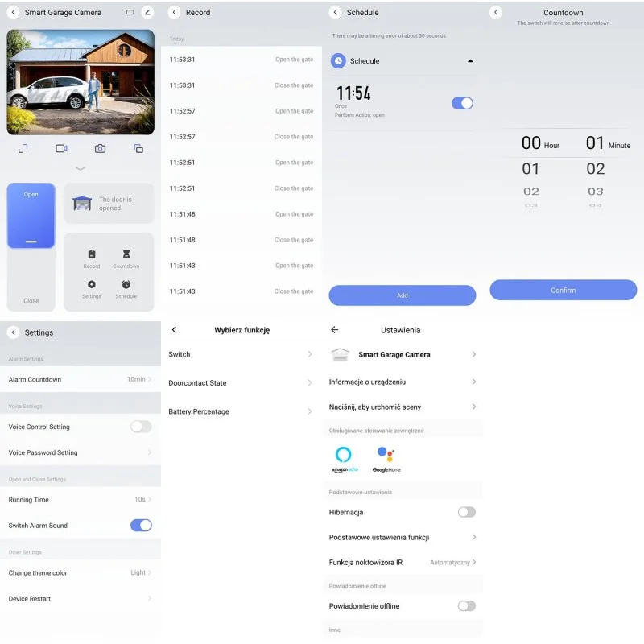Enable the Hibernacja toggle

466,512
